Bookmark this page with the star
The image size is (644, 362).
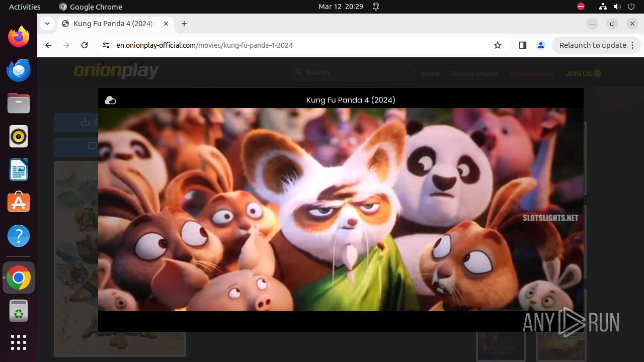click(x=498, y=45)
